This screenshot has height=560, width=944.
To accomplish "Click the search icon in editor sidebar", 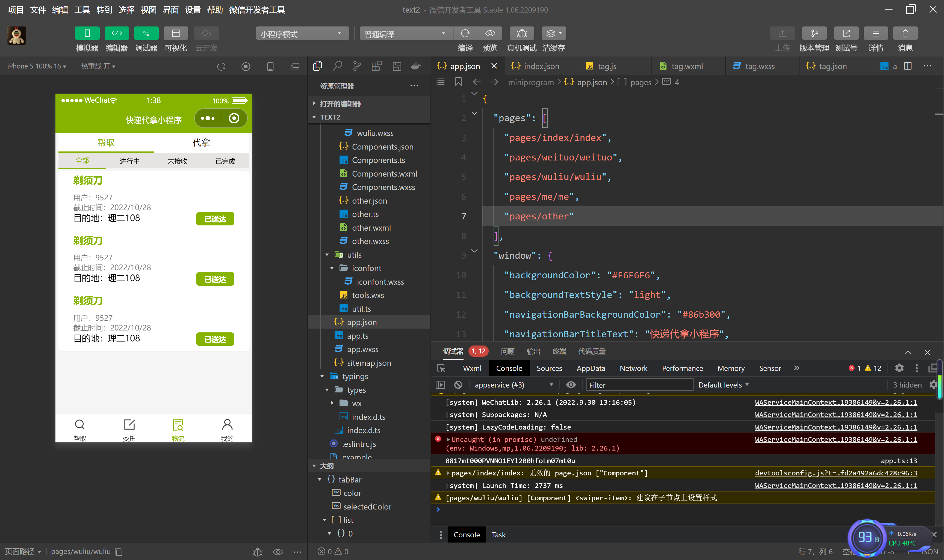I will [x=337, y=66].
